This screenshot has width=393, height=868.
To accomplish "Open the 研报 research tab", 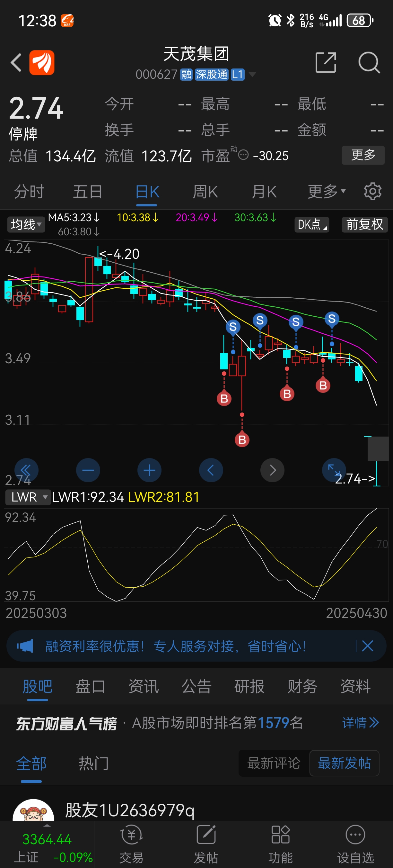I will (249, 686).
